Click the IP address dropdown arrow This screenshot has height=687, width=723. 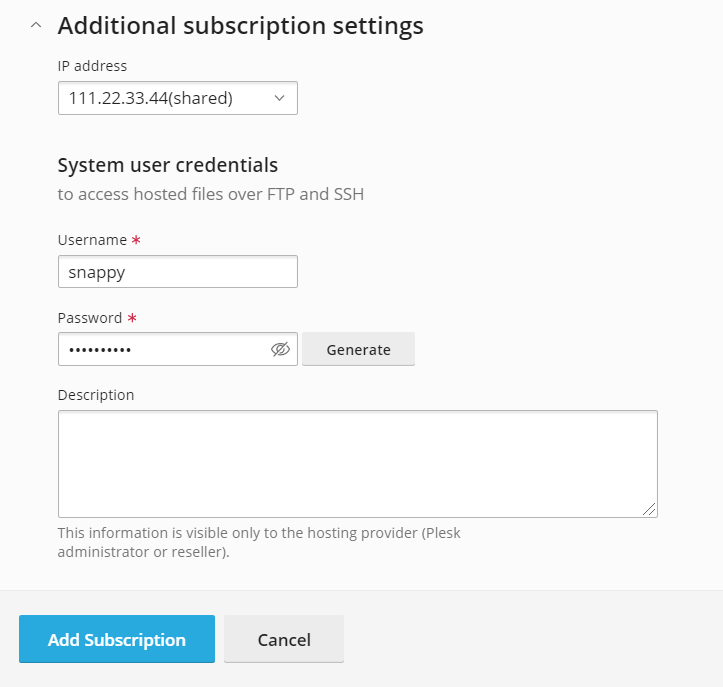(279, 98)
